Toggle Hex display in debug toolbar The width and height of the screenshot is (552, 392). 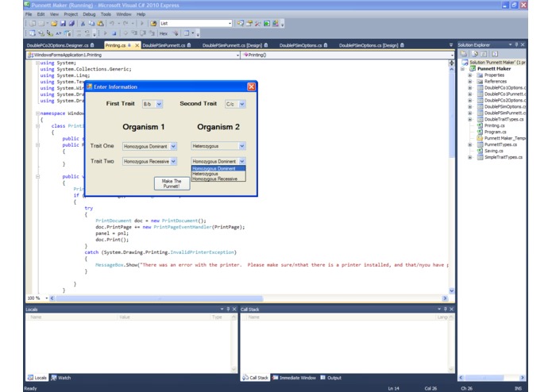(x=164, y=34)
